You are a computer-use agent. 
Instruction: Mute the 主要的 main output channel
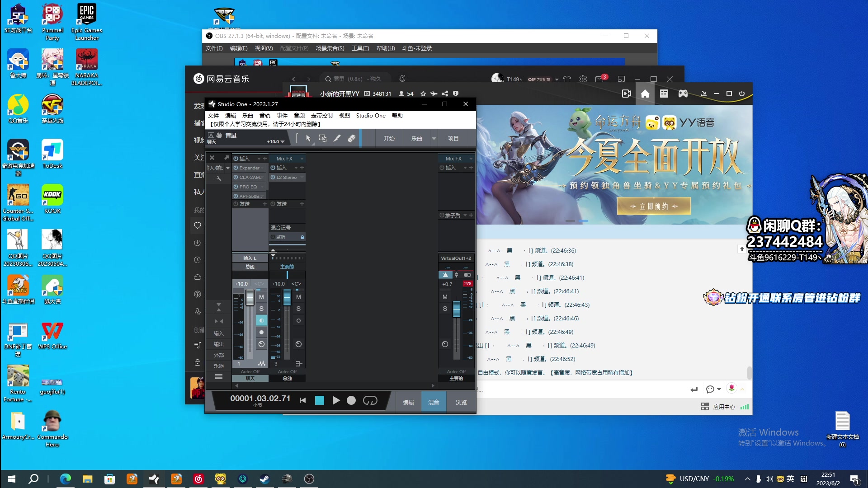click(x=445, y=297)
